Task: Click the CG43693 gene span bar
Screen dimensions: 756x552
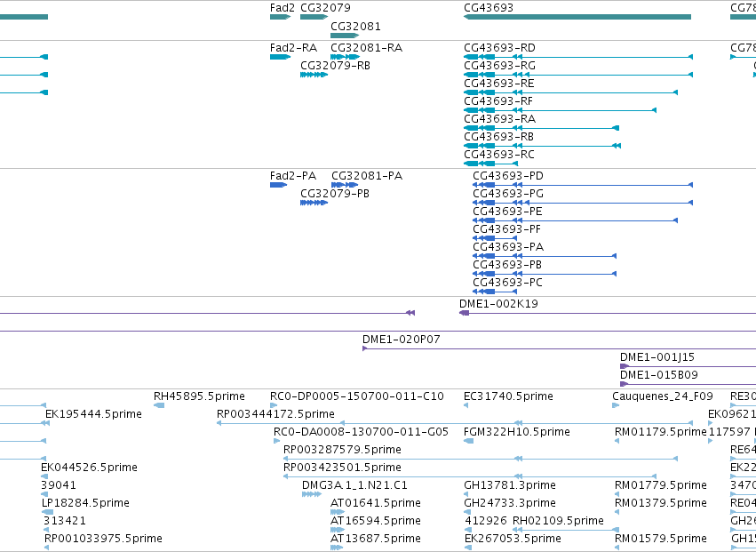Action: [x=577, y=18]
